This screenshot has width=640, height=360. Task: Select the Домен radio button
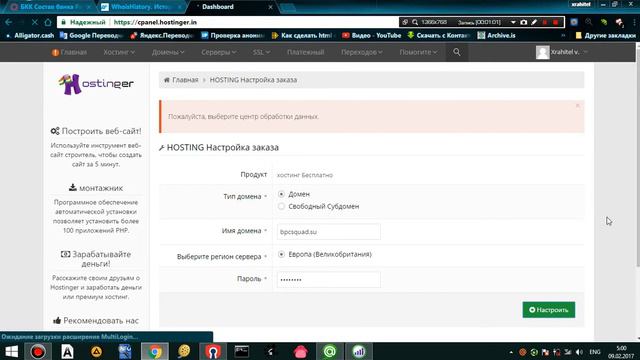pos(281,194)
